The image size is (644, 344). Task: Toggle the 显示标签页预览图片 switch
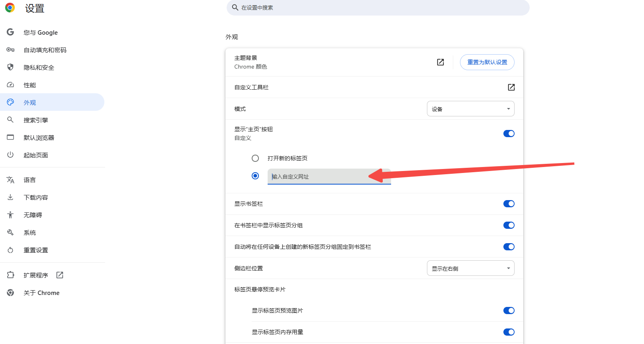point(509,311)
